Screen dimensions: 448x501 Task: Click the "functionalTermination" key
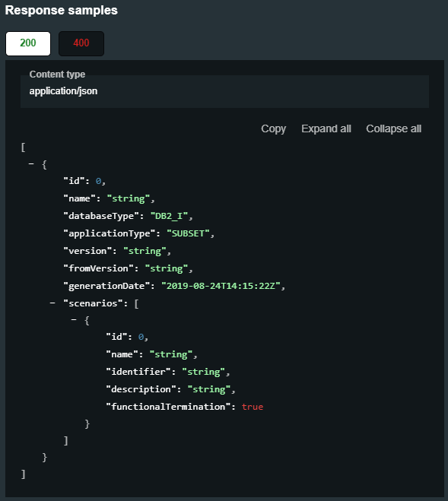[x=168, y=407]
